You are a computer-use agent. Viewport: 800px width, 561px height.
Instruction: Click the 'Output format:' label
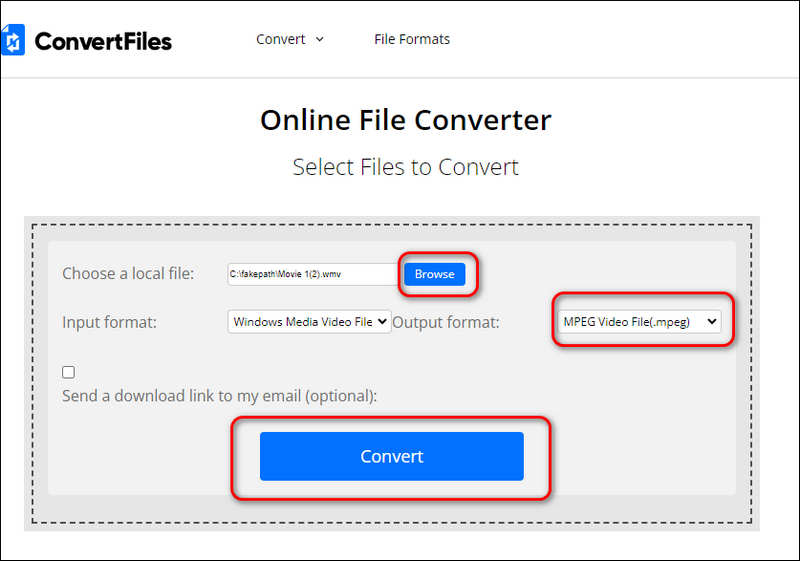coord(446,322)
